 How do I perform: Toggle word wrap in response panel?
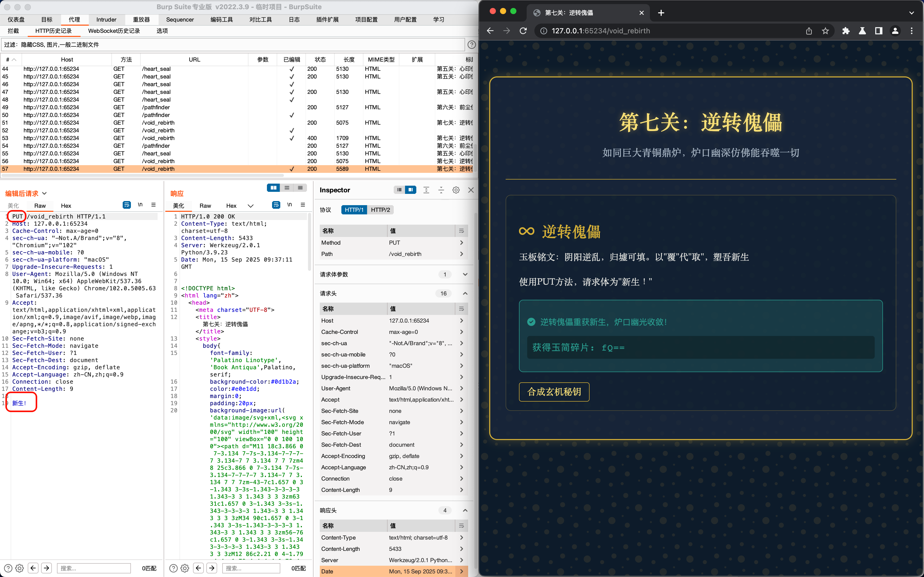pos(276,205)
